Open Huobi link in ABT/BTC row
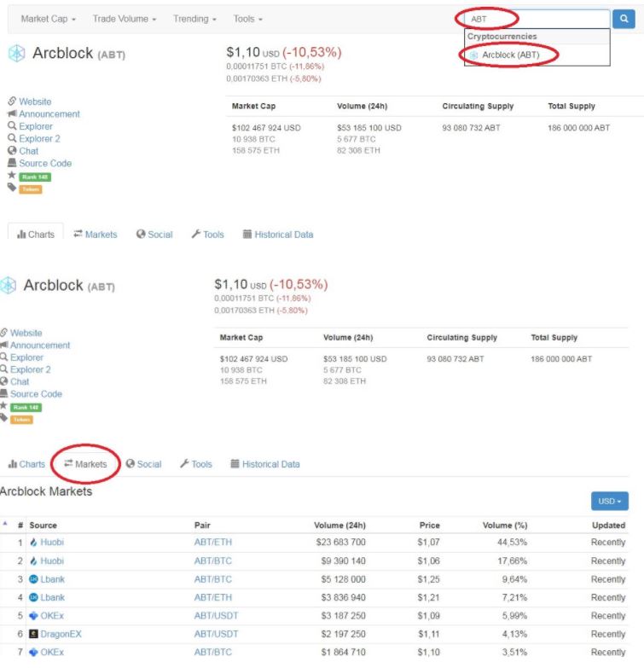644x668 pixels. pyautogui.click(x=52, y=561)
